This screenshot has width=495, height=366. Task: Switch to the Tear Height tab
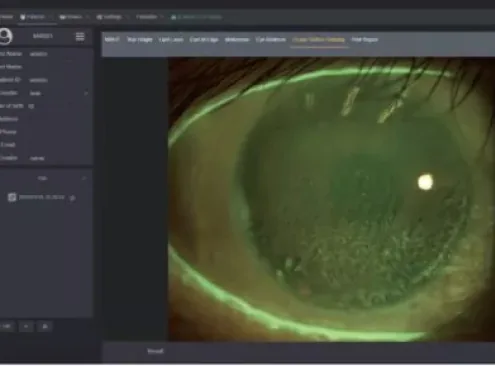pyautogui.click(x=140, y=39)
